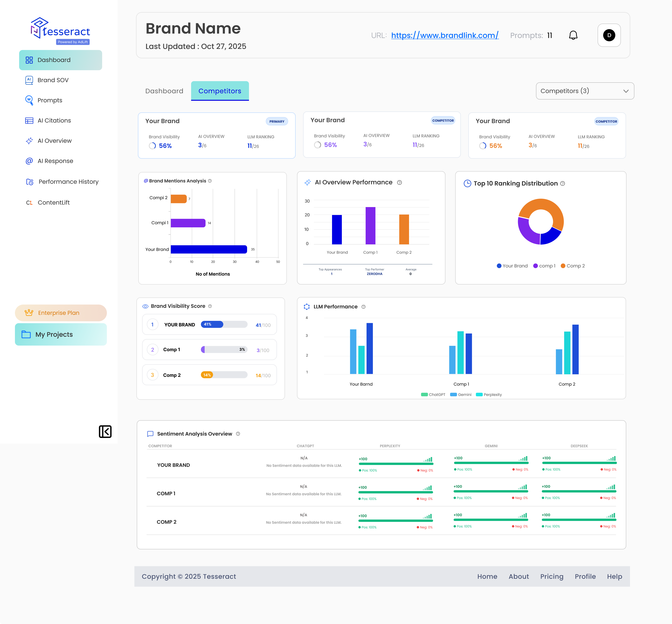Click help icon next to Top 10 Ranking Distribution

(x=563, y=184)
